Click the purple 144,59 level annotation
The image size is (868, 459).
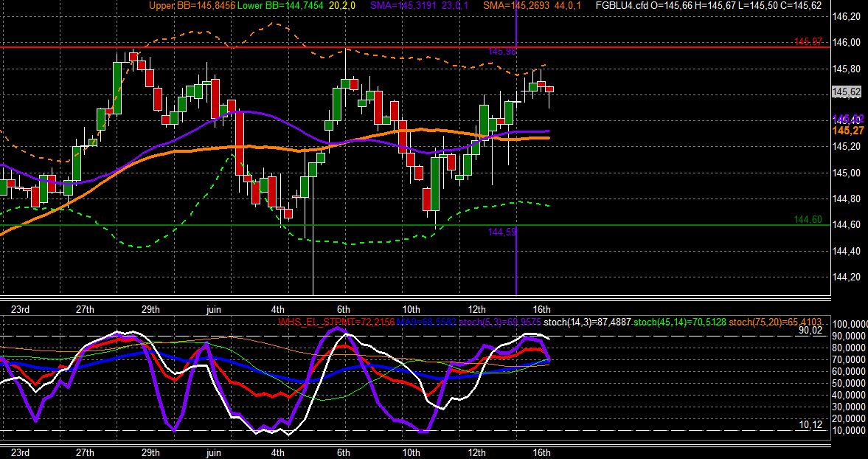point(503,232)
